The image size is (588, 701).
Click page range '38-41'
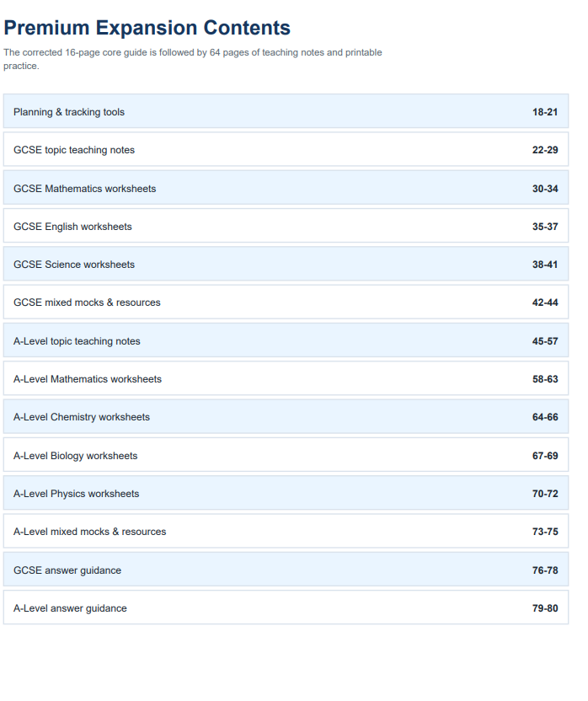(545, 265)
